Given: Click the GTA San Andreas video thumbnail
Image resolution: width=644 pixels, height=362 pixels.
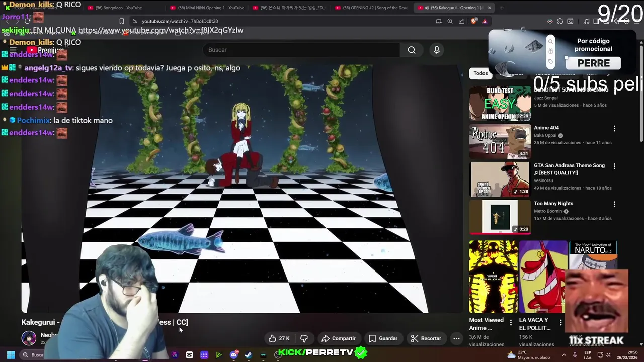Looking at the screenshot, I should click(x=500, y=179).
